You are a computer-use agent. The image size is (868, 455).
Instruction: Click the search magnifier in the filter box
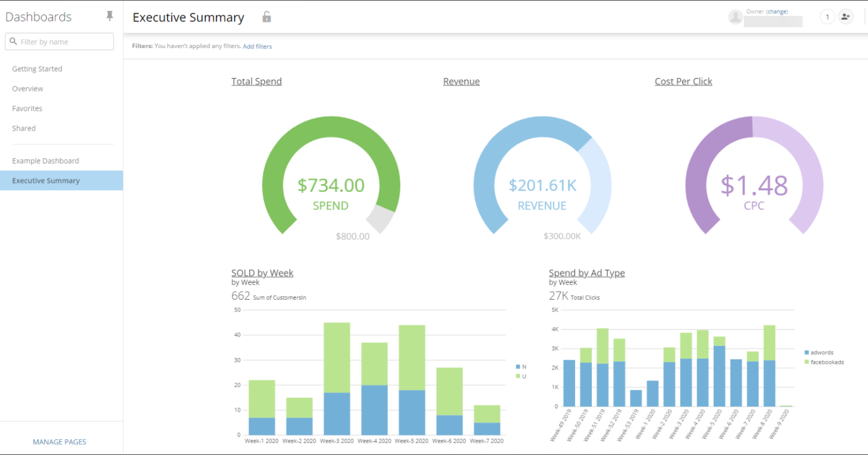pos(14,41)
